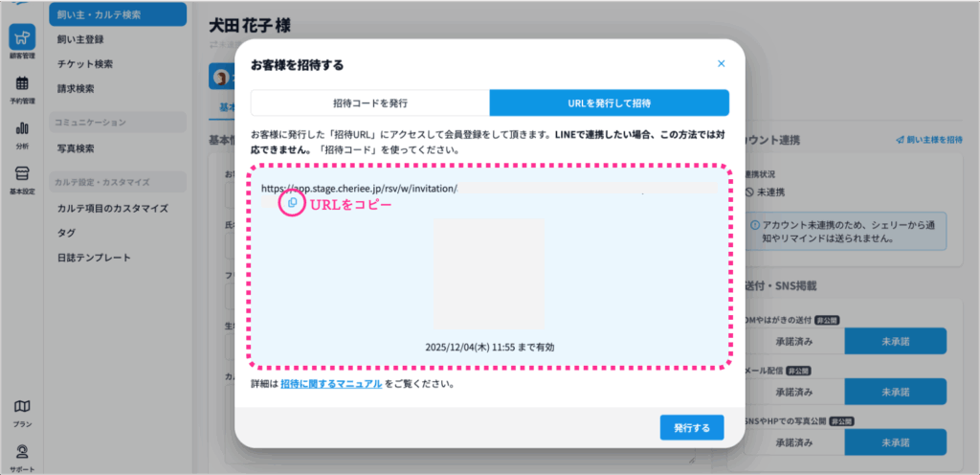Image resolution: width=980 pixels, height=475 pixels.
Task: Select URLを発行して招待 tab
Action: click(x=609, y=102)
